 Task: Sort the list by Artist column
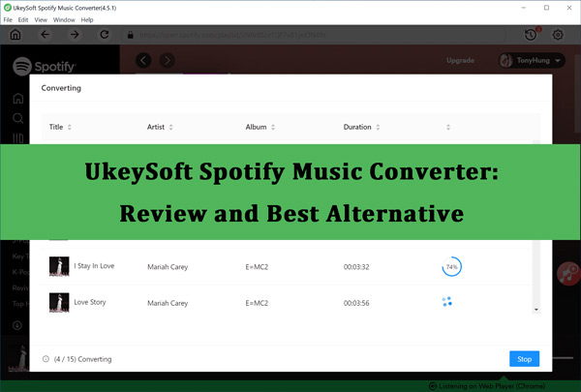(x=160, y=127)
